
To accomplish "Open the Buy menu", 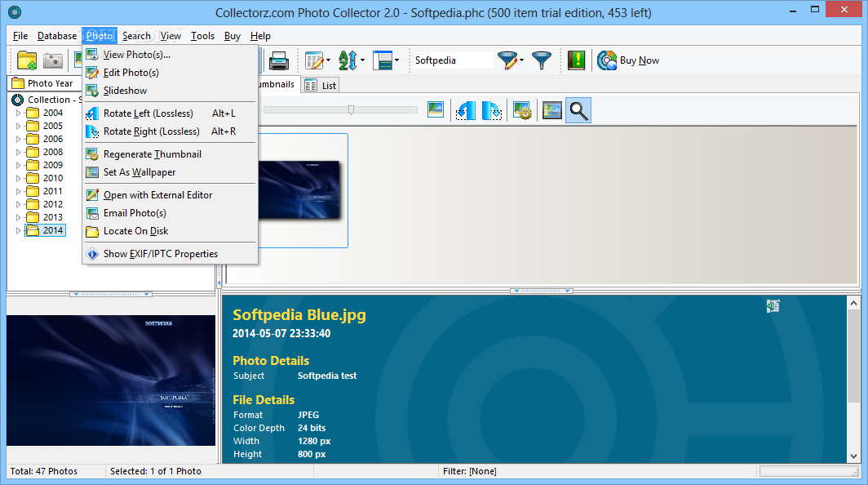I will click(232, 36).
